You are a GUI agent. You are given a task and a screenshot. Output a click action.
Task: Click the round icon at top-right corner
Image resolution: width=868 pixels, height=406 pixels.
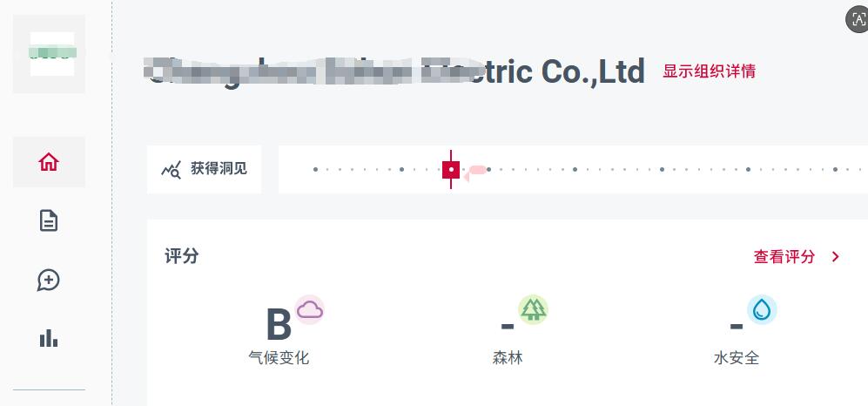coord(858,20)
